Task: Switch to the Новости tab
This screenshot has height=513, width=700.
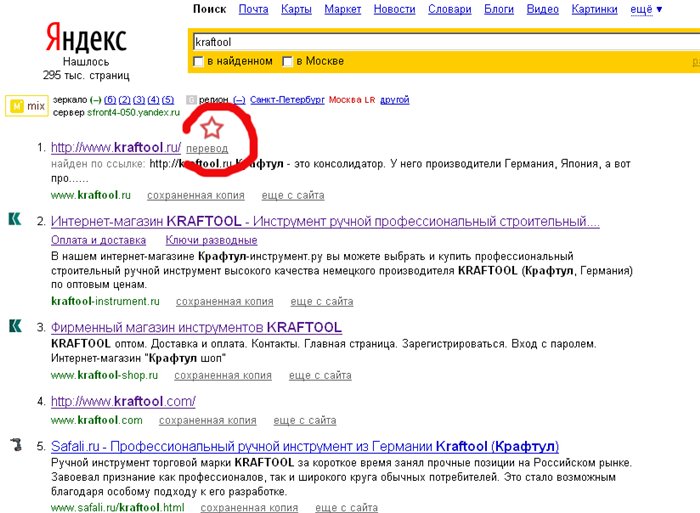Action: pyautogui.click(x=394, y=9)
